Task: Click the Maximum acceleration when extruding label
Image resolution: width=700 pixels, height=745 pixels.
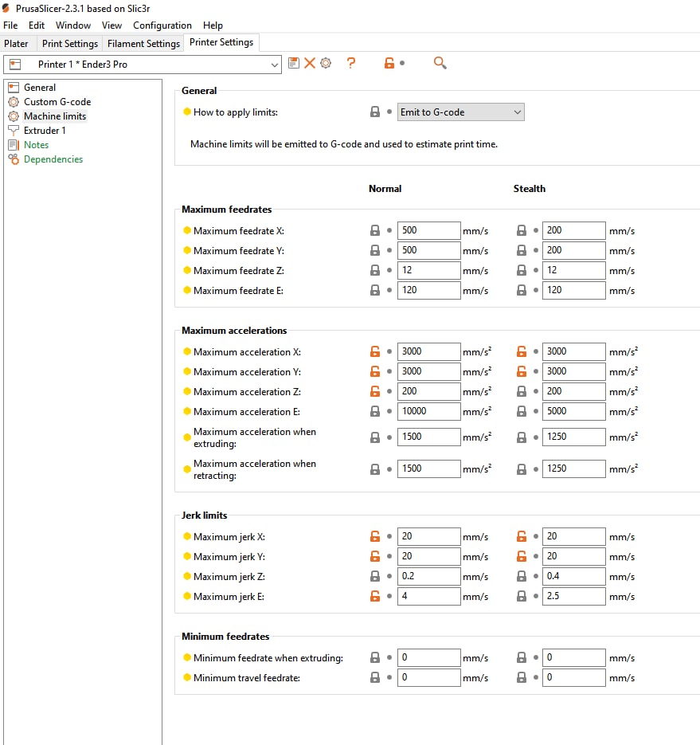Action: click(x=255, y=437)
